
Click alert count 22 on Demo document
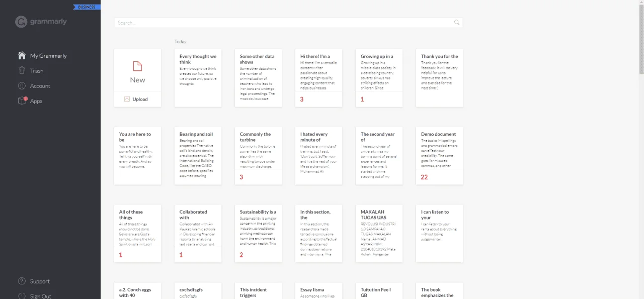pos(424,177)
